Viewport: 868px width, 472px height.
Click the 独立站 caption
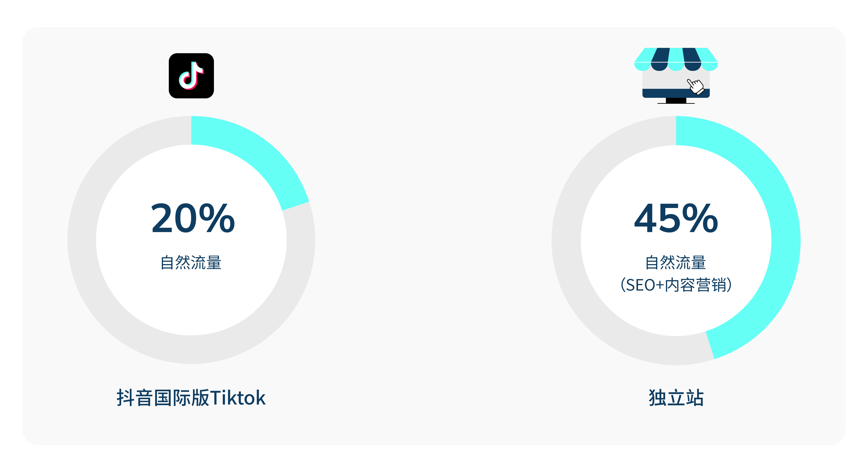click(676, 398)
